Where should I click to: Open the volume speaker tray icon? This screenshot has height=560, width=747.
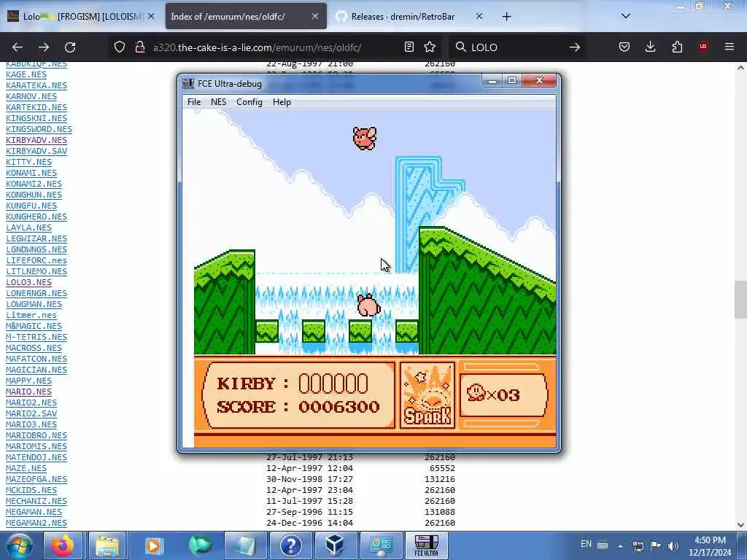click(x=673, y=545)
